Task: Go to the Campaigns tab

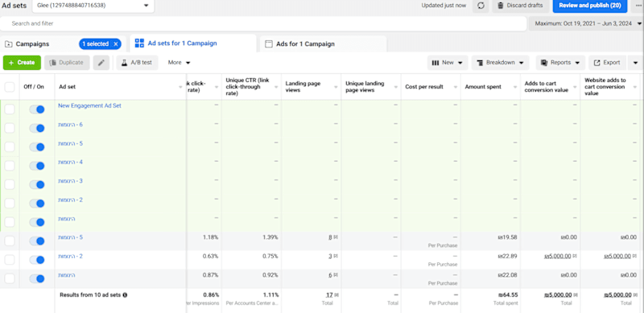Action: coord(33,44)
